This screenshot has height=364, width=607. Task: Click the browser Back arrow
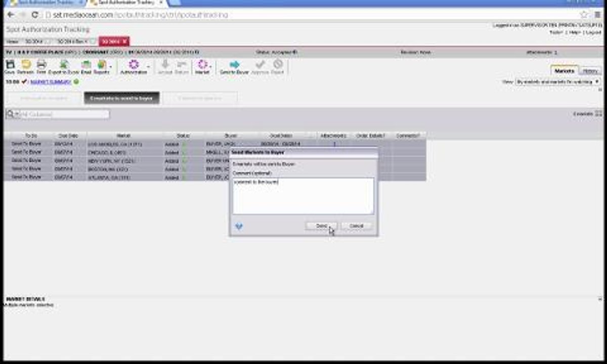tap(10, 15)
